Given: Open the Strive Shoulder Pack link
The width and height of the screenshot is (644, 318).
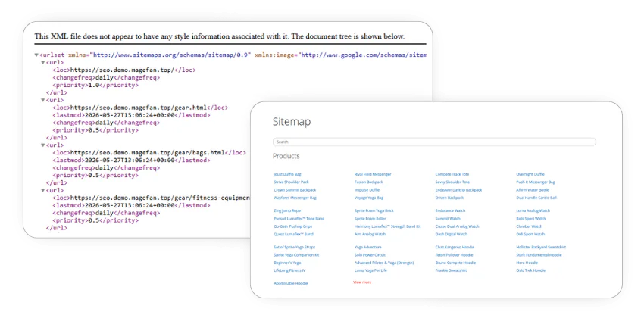Looking at the screenshot, I should point(291,182).
